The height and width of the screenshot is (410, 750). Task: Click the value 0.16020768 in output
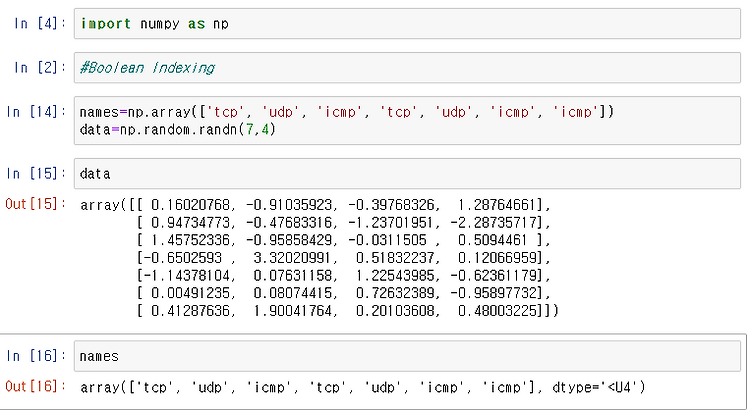coord(190,205)
